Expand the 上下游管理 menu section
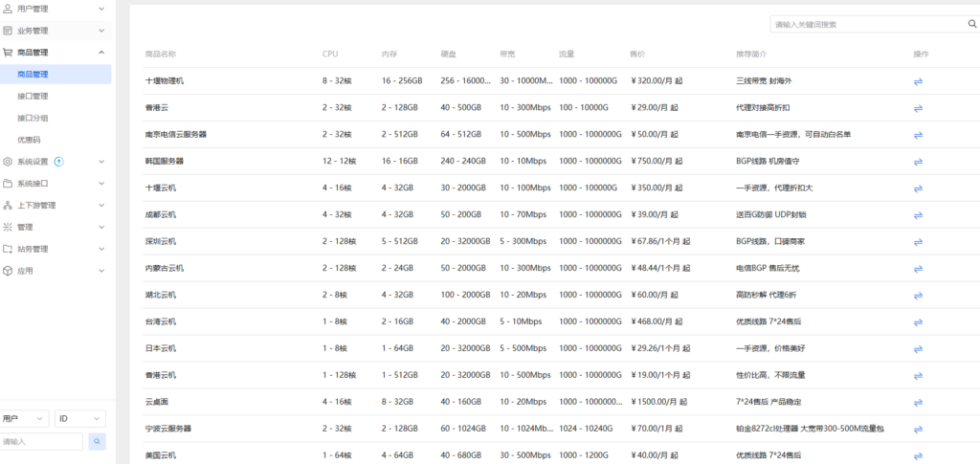The image size is (980, 464). (56, 206)
